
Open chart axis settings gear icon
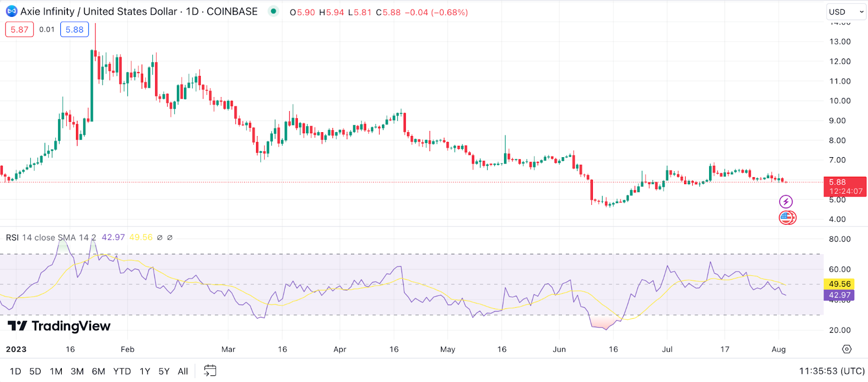(847, 349)
